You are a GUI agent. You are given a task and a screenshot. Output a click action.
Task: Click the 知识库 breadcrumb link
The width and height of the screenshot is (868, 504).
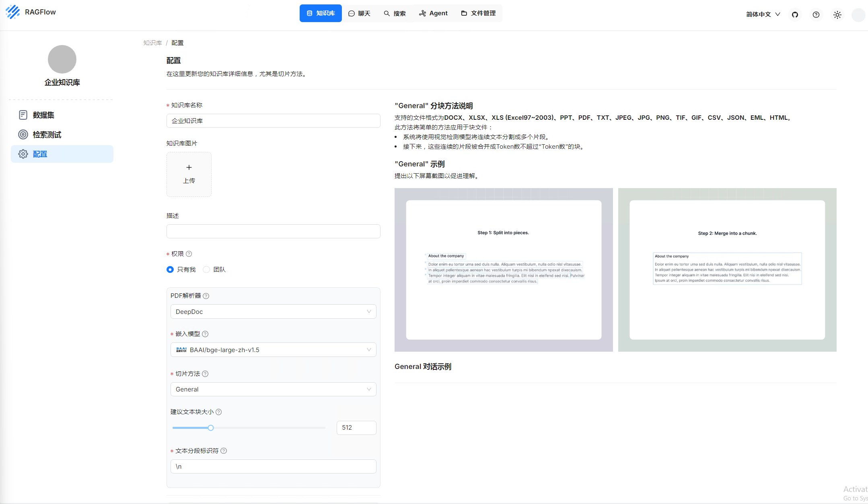[x=152, y=43]
